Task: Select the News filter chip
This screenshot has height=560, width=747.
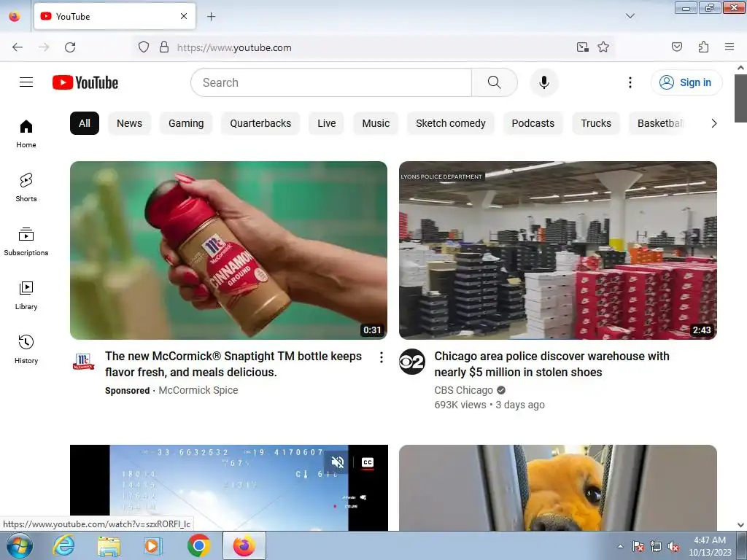Action: [130, 123]
